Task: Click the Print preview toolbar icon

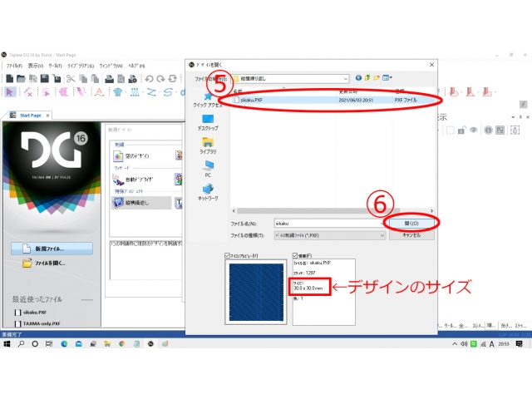Action: 121,79
